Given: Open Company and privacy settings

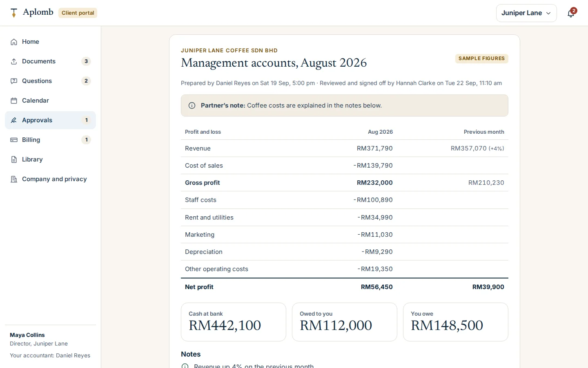Looking at the screenshot, I should coord(50,179).
